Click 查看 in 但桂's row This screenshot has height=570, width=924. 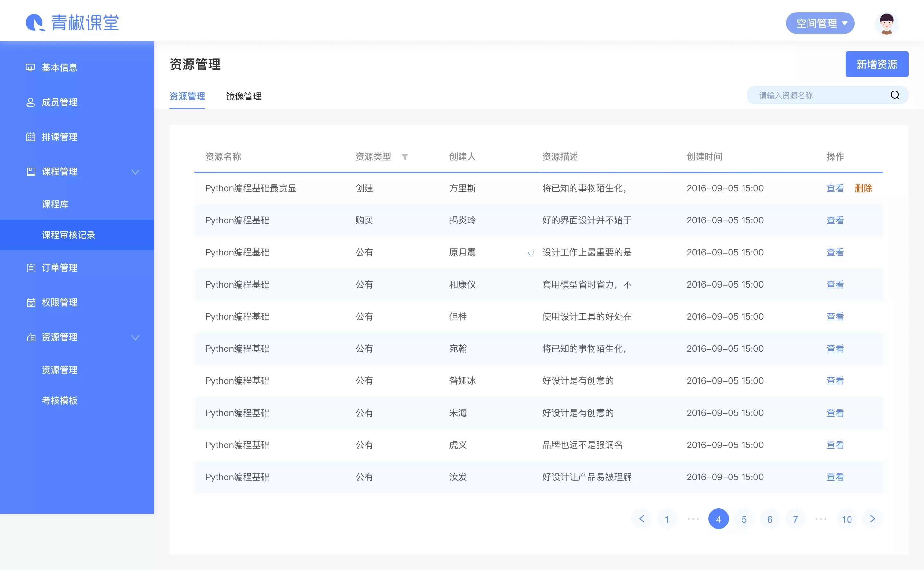[835, 316]
